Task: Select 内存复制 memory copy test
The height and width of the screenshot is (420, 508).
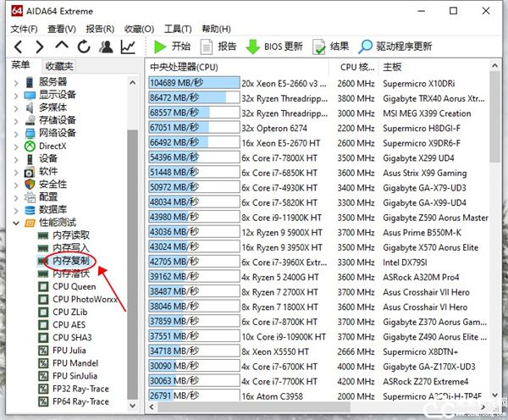Action: 70,261
